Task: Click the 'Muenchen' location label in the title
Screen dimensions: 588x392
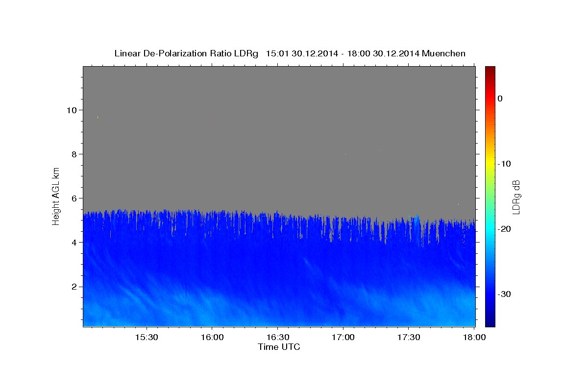Action: click(443, 53)
